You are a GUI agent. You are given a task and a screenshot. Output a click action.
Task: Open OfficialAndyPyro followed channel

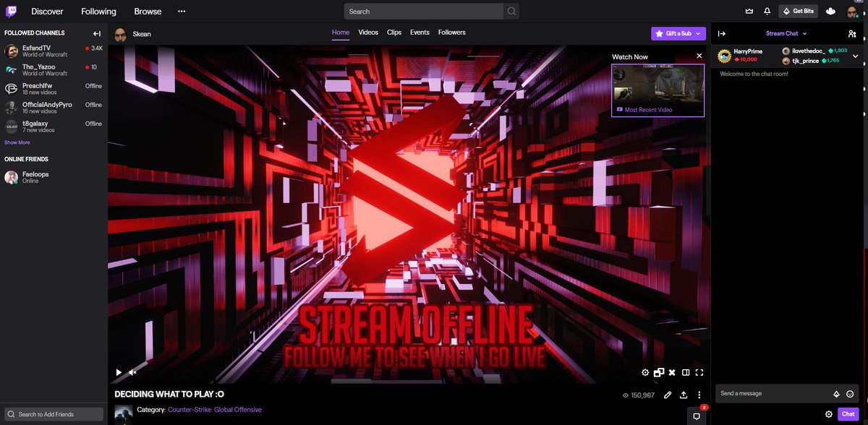pos(54,108)
